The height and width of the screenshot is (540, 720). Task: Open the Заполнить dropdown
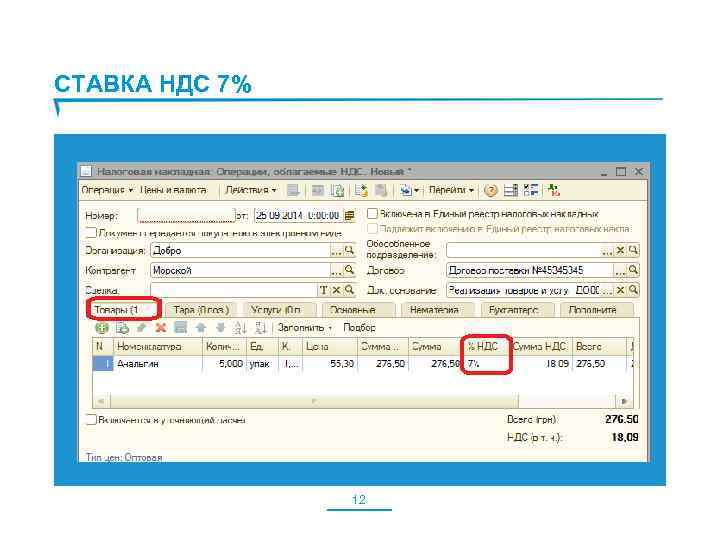pos(304,328)
